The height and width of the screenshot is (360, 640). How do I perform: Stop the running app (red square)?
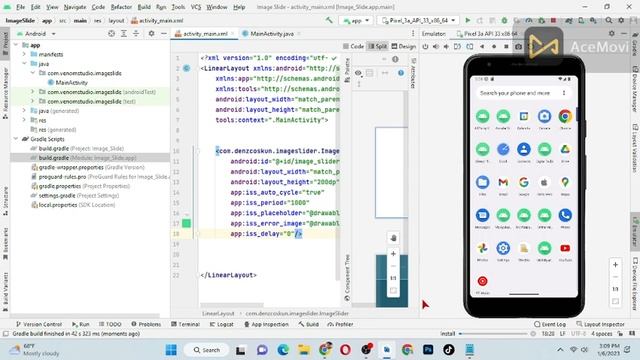point(553,20)
